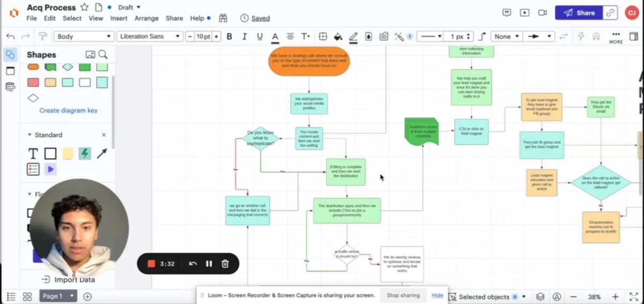
Task: Click the Share button
Action: click(x=579, y=13)
